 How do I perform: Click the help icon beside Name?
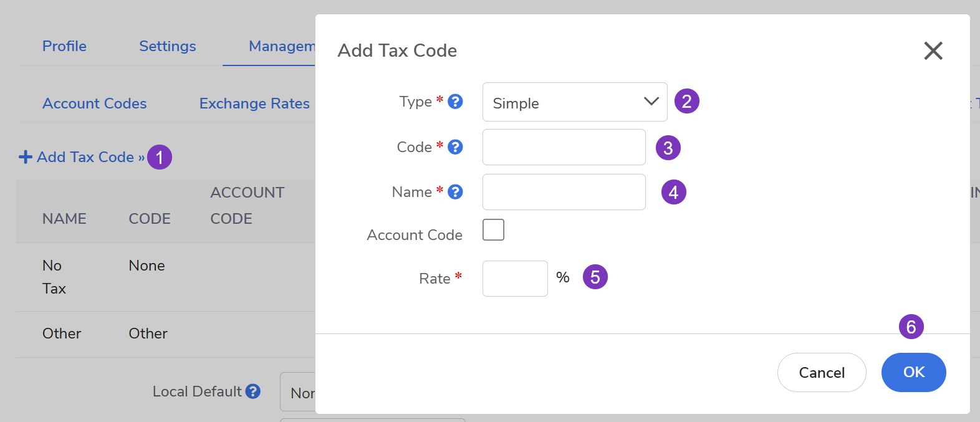456,192
